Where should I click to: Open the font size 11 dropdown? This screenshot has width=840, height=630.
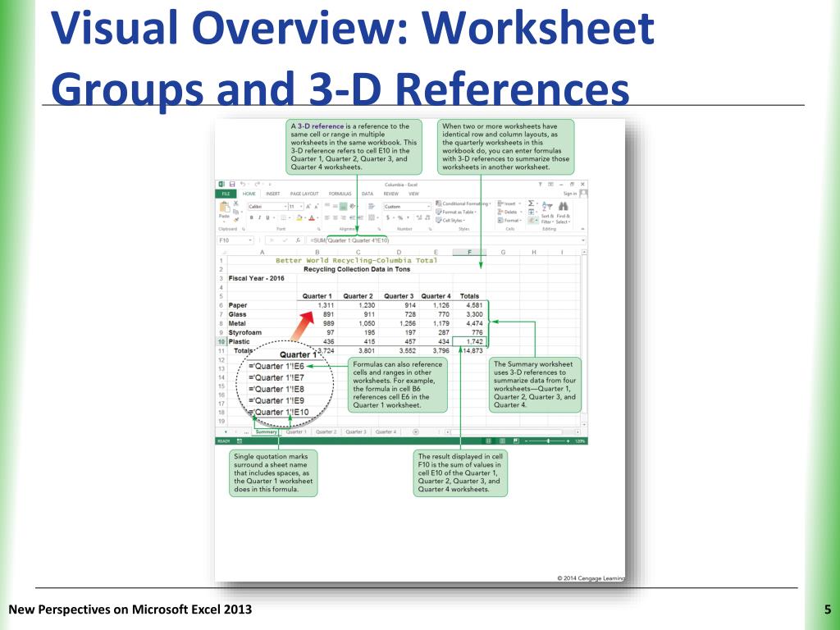(x=302, y=206)
